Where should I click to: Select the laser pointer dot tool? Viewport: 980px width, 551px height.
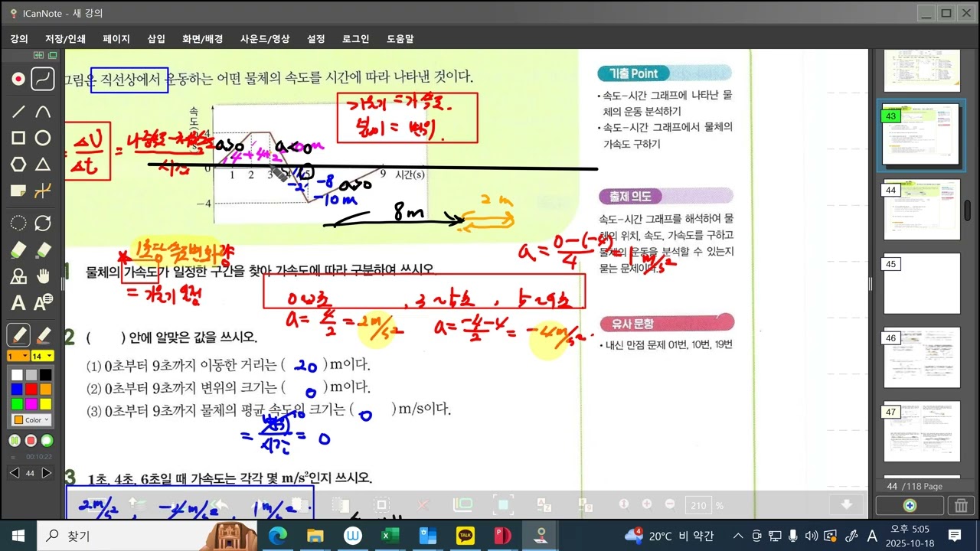point(18,78)
